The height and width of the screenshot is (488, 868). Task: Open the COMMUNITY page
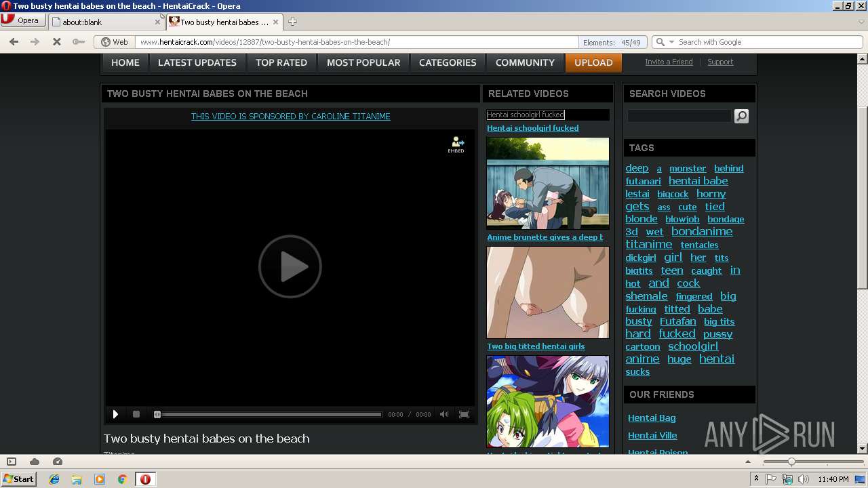[525, 62]
